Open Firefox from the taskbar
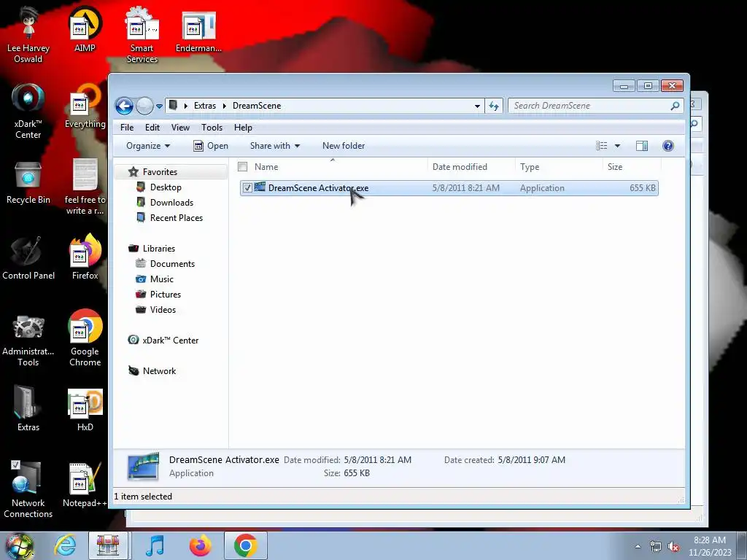Viewport: 747px width, 560px height. click(x=200, y=545)
